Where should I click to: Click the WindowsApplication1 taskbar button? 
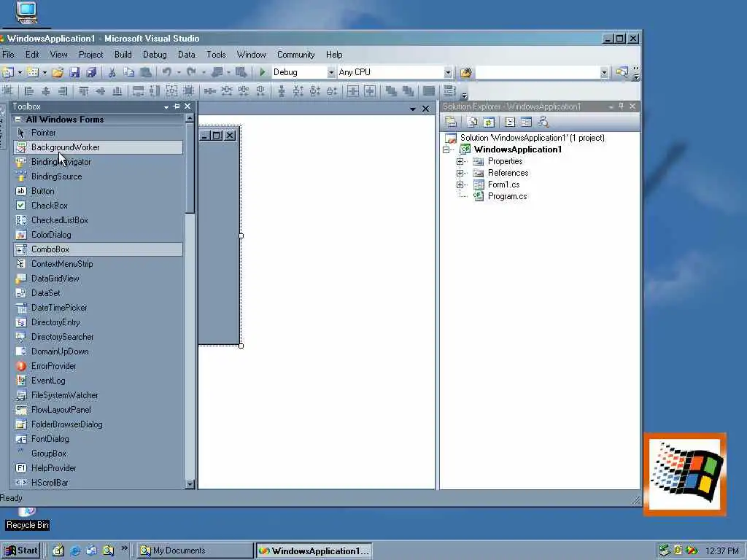[314, 551]
